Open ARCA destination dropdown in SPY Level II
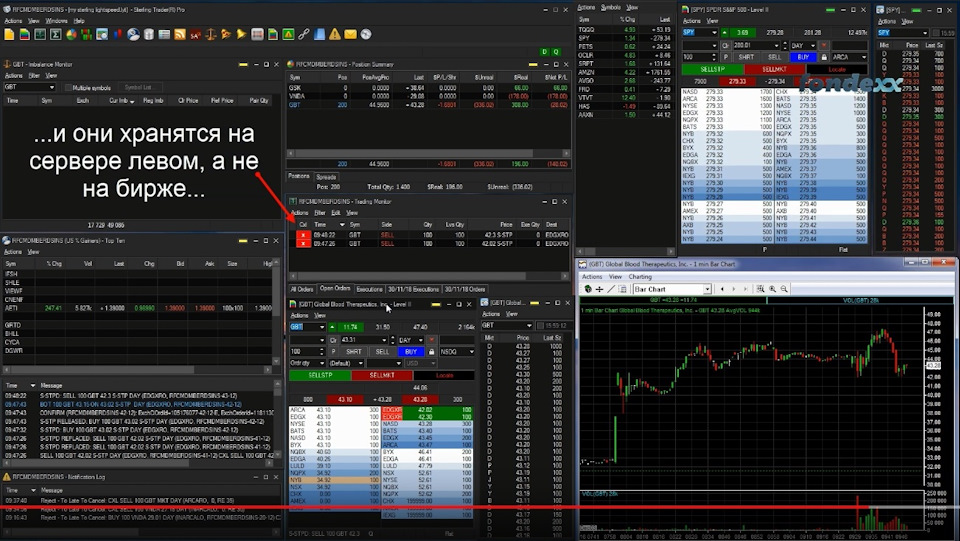 pyautogui.click(x=864, y=57)
